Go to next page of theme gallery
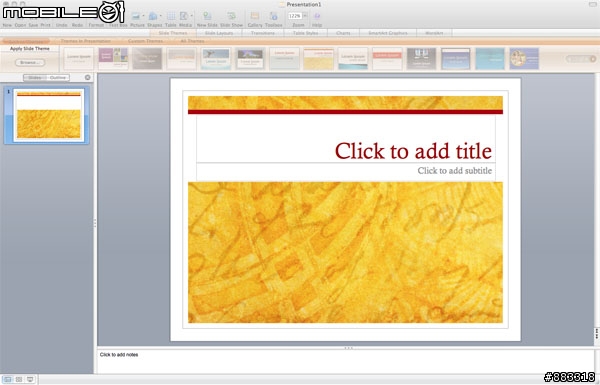The width and height of the screenshot is (600, 385). (593, 59)
